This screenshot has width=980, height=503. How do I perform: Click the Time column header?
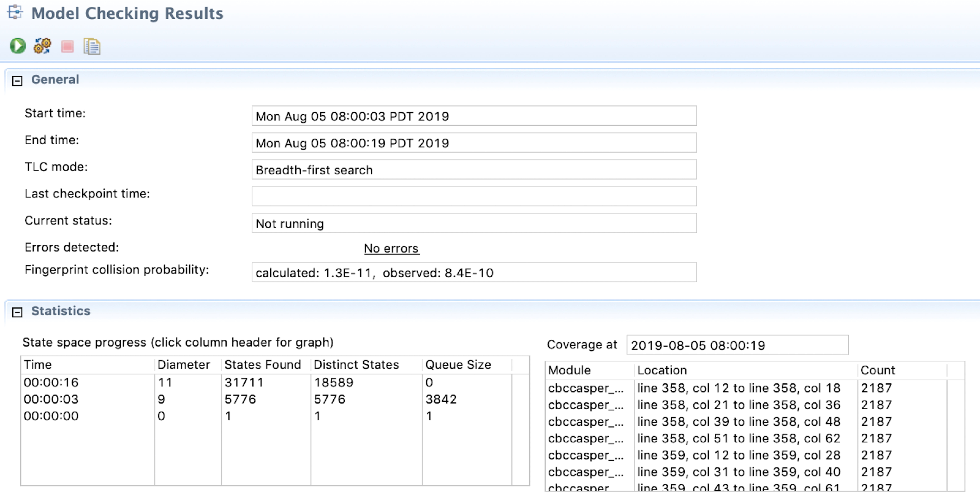[x=38, y=364]
